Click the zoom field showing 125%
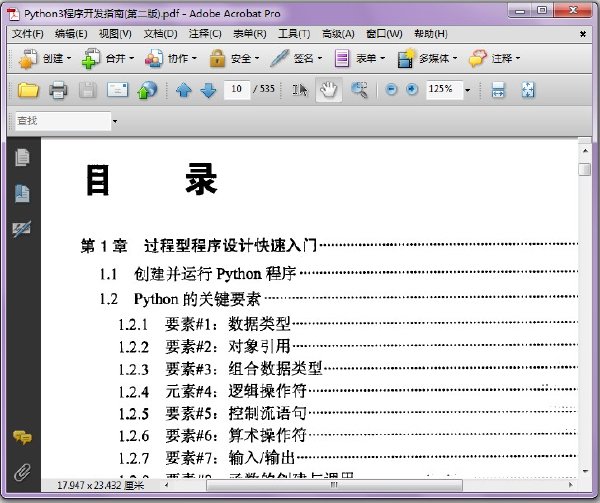This screenshot has width=600, height=503. (444, 90)
